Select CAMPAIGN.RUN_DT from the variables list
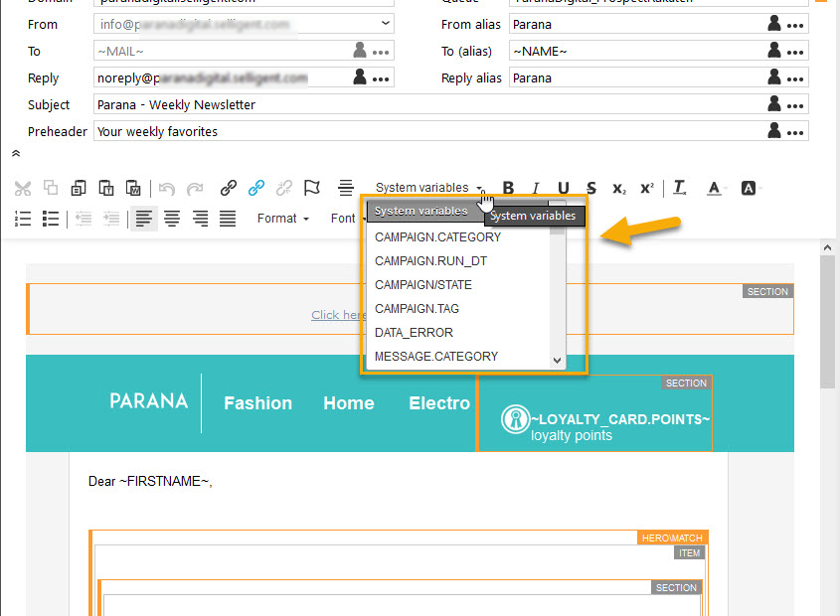 [430, 261]
